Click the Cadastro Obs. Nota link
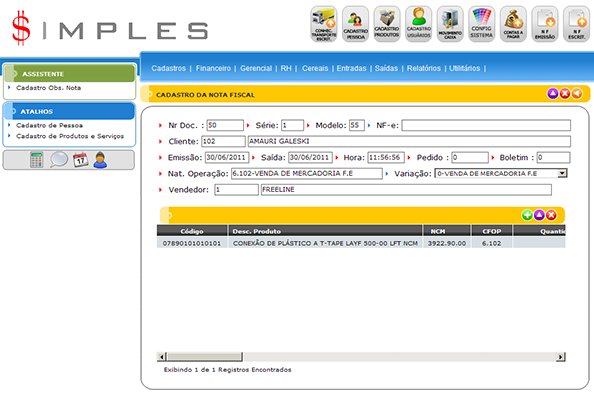Viewport: 594px width, 393px height. pyautogui.click(x=48, y=88)
